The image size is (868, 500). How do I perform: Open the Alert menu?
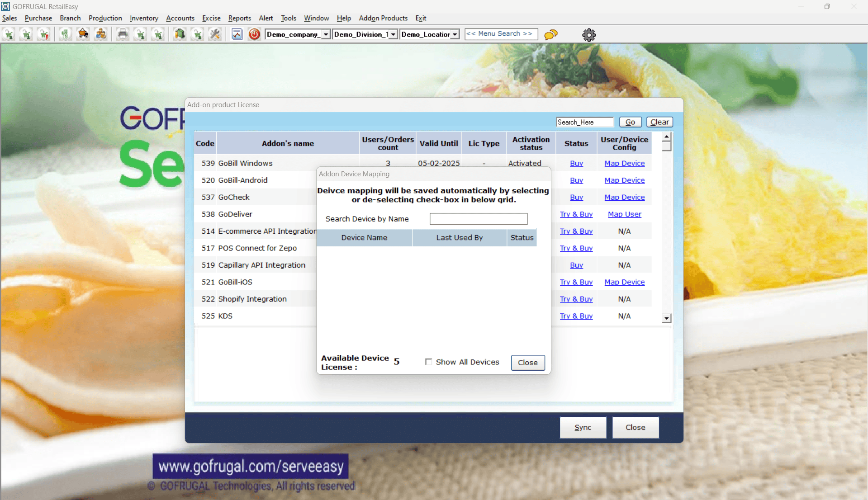[266, 18]
